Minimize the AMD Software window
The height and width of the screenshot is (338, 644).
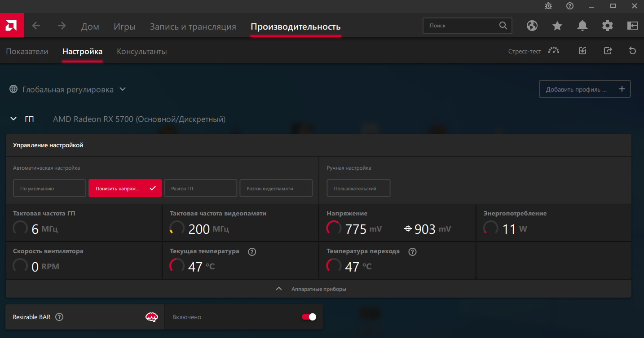tap(591, 6)
